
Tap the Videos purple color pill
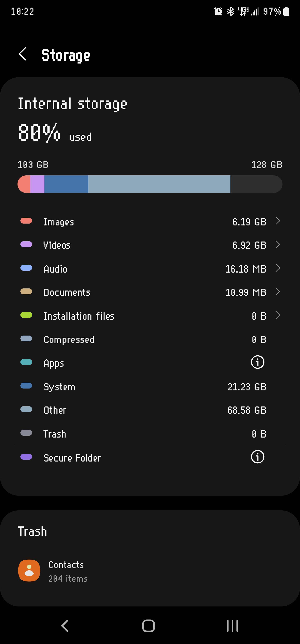(x=26, y=244)
